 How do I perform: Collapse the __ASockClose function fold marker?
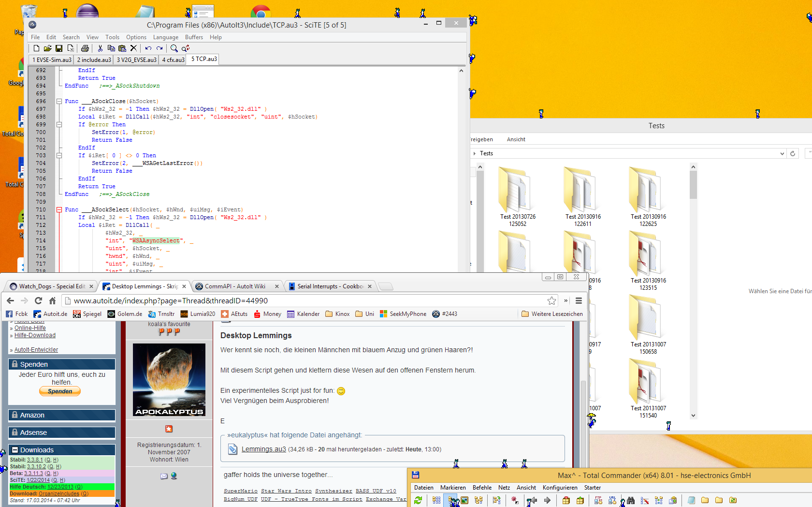59,101
